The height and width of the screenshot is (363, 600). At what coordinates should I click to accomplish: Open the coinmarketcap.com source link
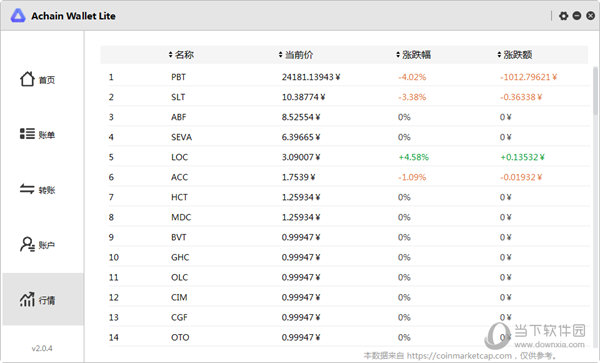[x=459, y=356]
